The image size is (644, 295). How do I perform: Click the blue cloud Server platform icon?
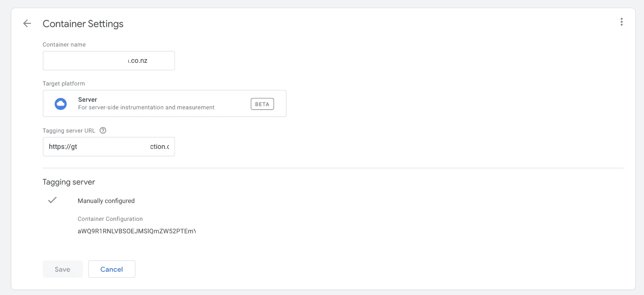pyautogui.click(x=61, y=104)
